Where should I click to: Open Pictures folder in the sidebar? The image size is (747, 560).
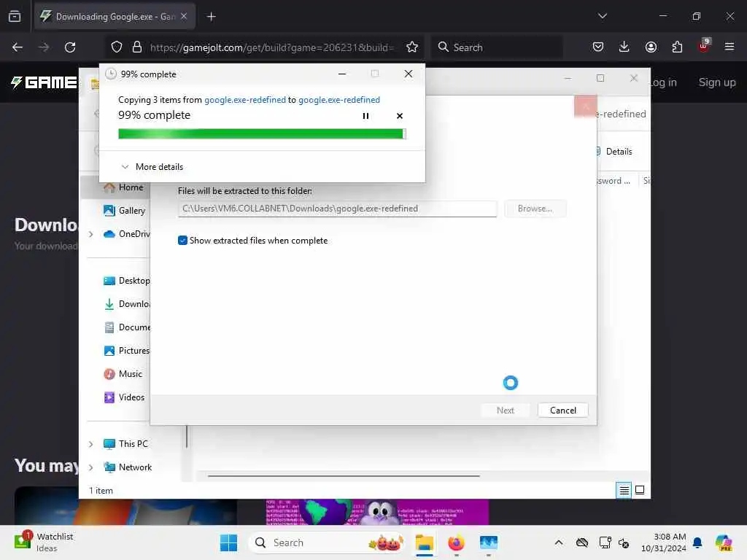pos(127,351)
